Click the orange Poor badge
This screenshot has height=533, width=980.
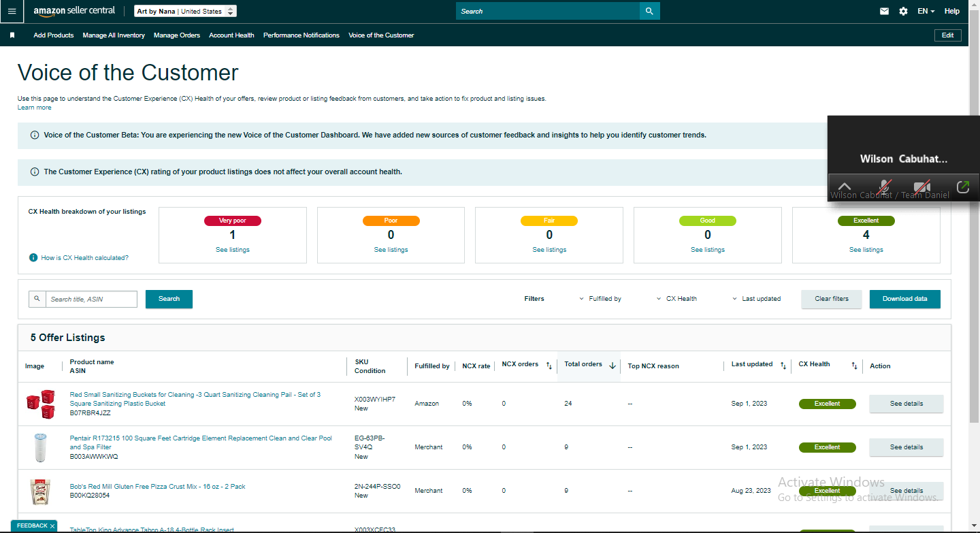[x=391, y=221]
